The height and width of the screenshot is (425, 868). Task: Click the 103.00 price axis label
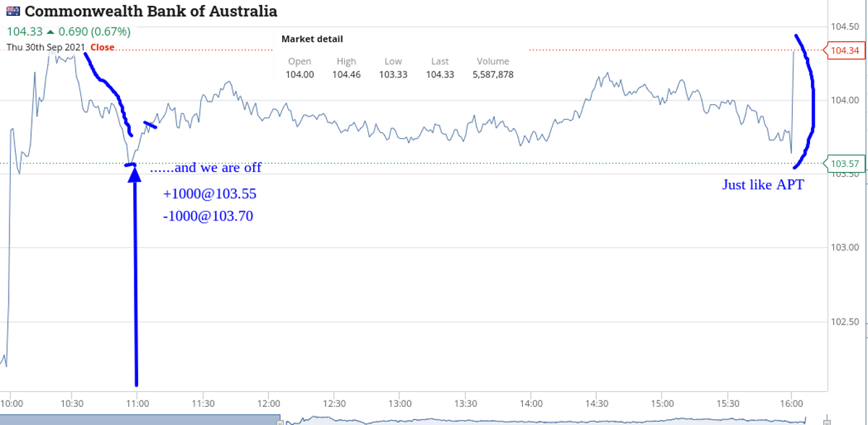pyautogui.click(x=846, y=247)
